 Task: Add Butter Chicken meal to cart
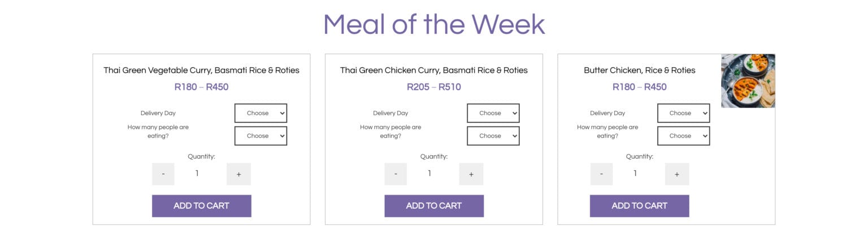(640, 206)
